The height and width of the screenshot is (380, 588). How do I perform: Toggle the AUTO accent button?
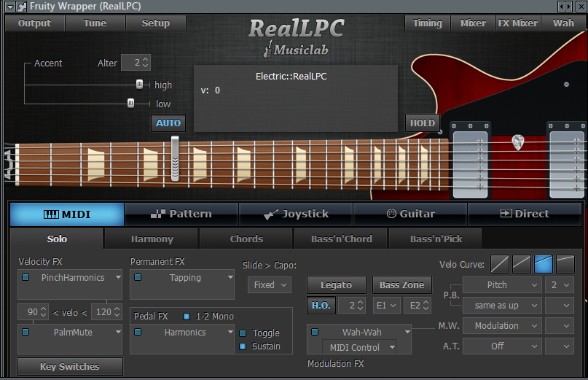tap(168, 123)
